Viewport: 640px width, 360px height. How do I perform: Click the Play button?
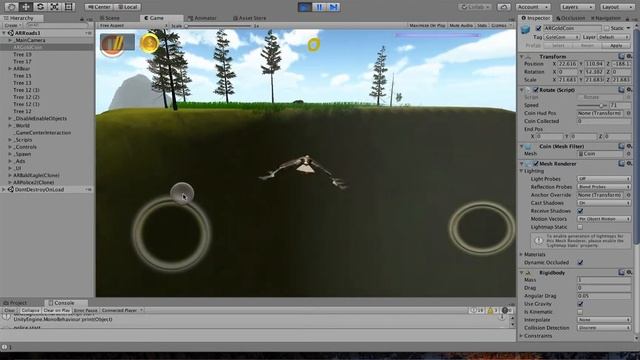pyautogui.click(x=304, y=7)
